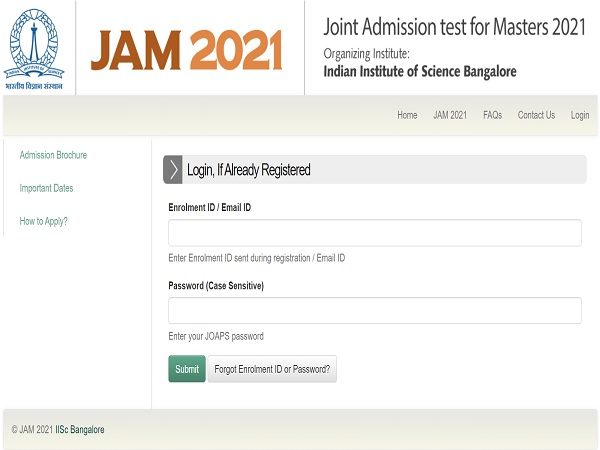Click the Enrolment ID / Email ID label
Viewport: 600px width, 450px height.
[x=210, y=207]
